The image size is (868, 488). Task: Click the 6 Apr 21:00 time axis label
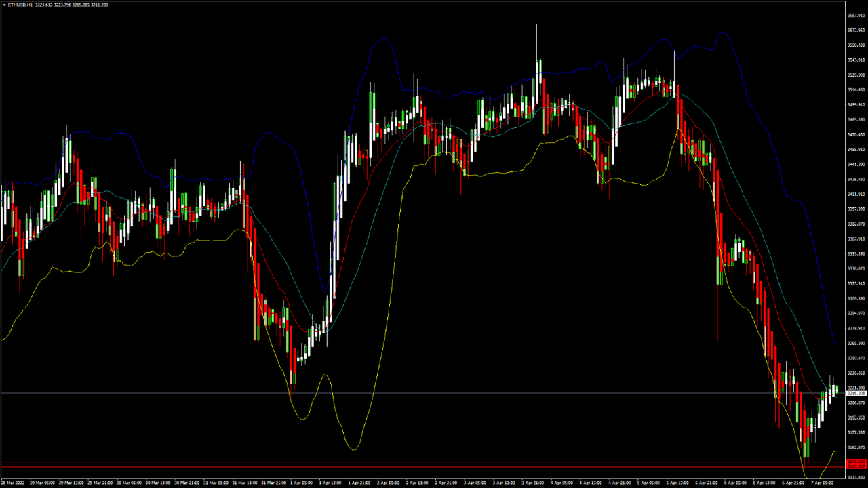click(x=793, y=483)
